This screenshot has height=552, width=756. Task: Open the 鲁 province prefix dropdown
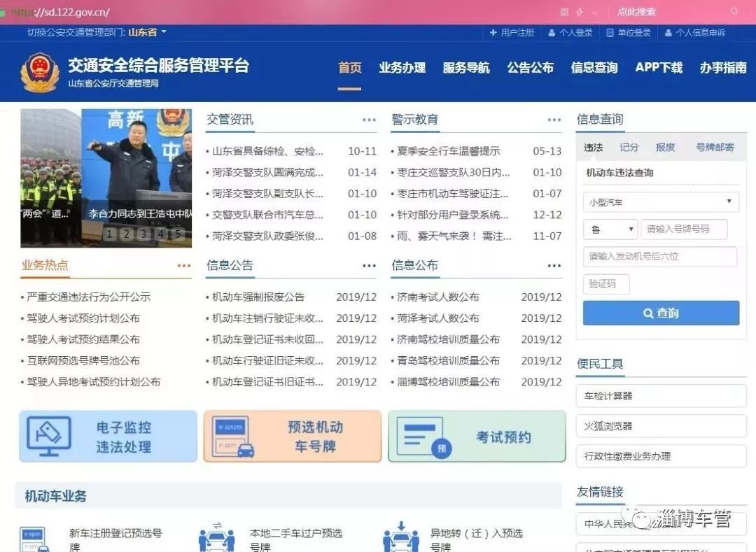[x=610, y=229]
